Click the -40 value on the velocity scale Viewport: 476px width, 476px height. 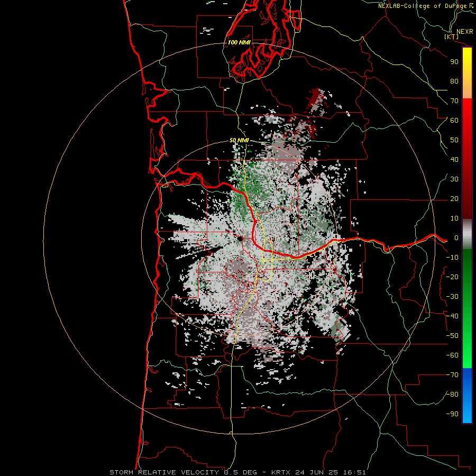click(452, 316)
